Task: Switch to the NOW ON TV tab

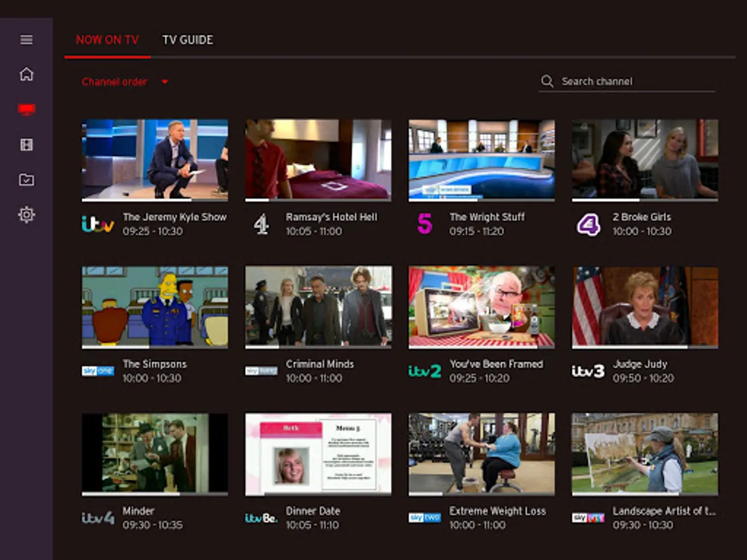Action: 107,40
